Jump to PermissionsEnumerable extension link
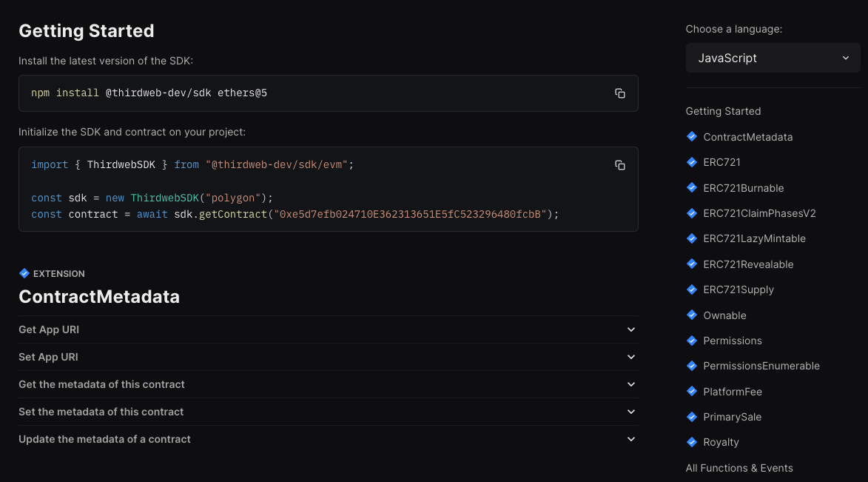 click(761, 366)
